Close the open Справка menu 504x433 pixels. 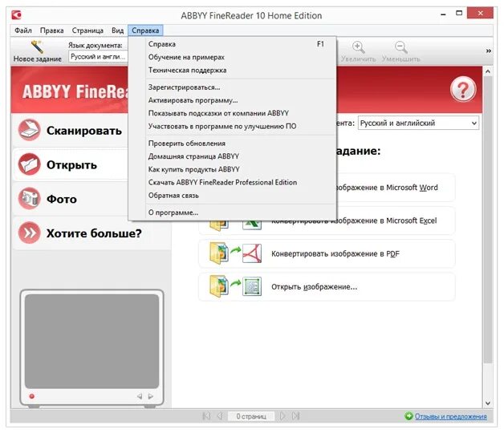145,30
